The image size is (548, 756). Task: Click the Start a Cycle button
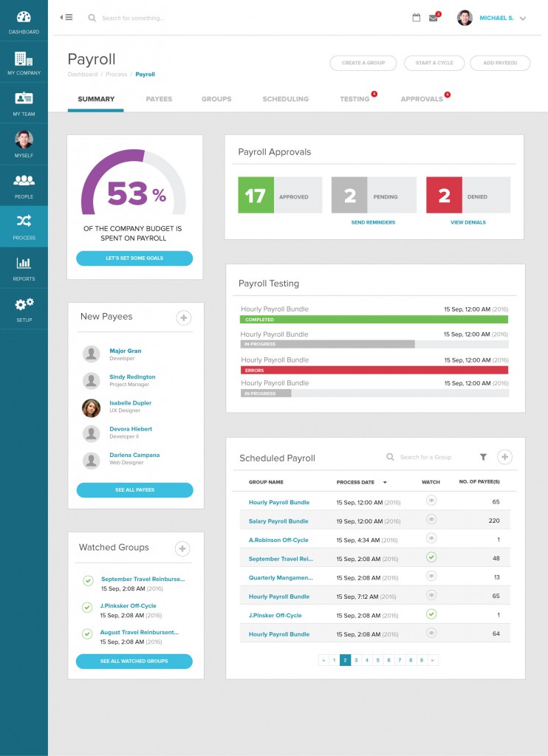coord(434,63)
